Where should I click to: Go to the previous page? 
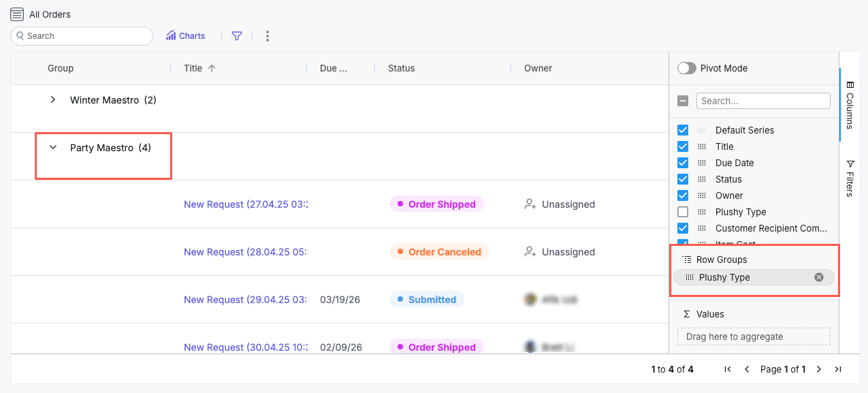(747, 369)
